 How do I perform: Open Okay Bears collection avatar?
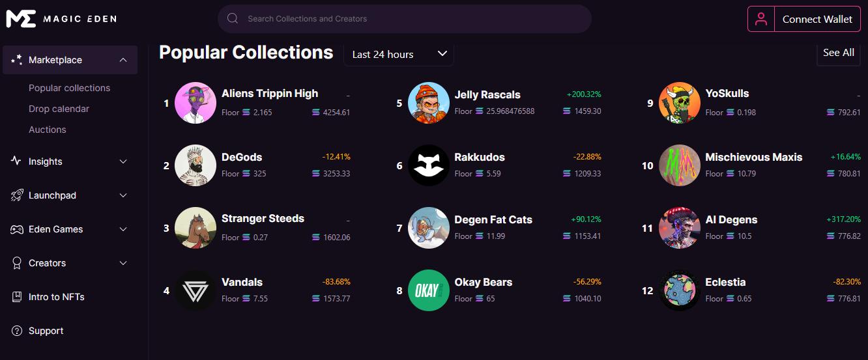428,290
